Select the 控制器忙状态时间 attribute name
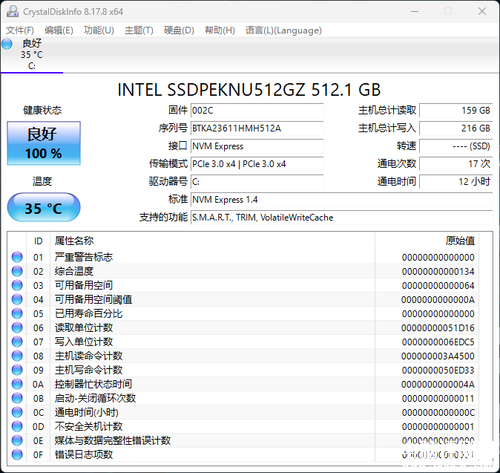Image resolution: width=500 pixels, height=473 pixels. pyautogui.click(x=93, y=384)
